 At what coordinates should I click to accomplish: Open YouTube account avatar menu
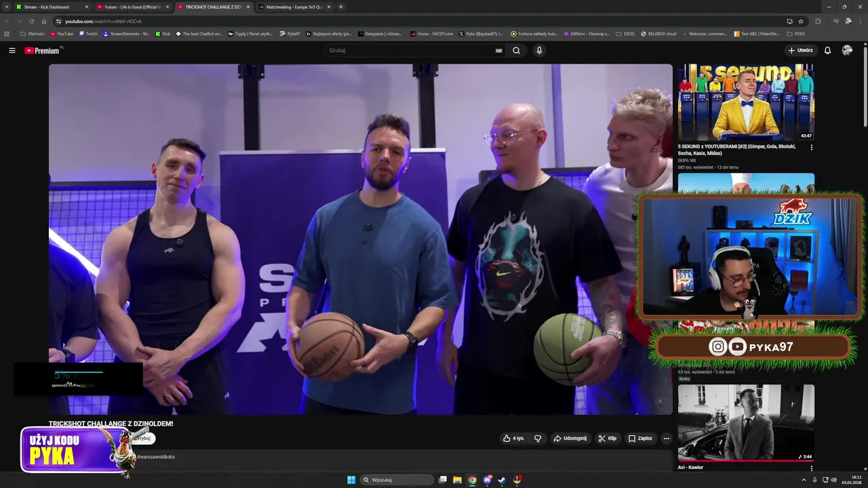click(x=847, y=50)
